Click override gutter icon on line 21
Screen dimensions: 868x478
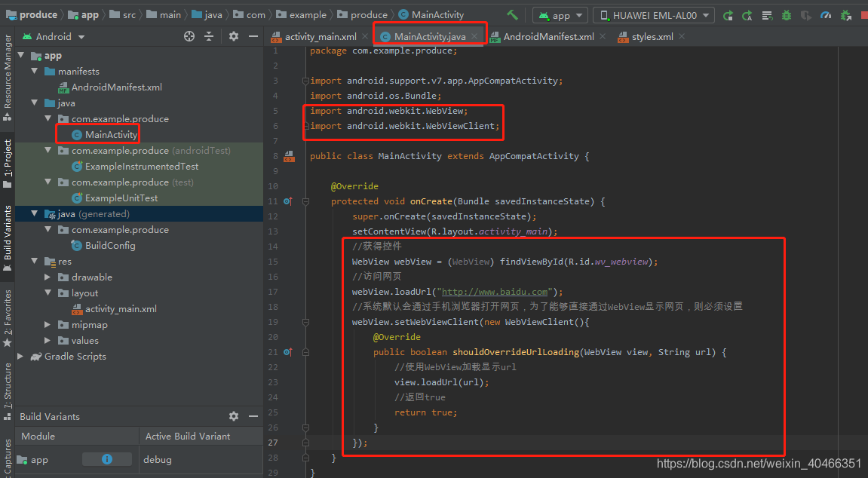point(288,352)
